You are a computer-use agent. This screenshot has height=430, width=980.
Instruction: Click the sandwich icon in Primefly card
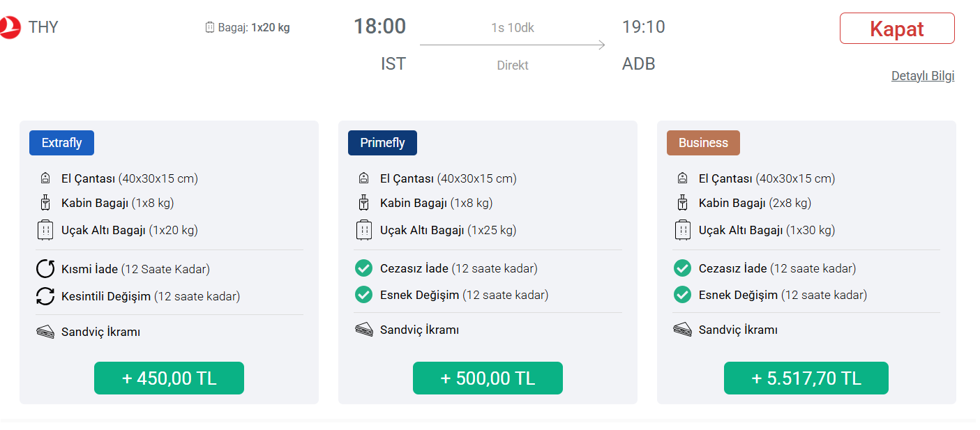tap(364, 330)
